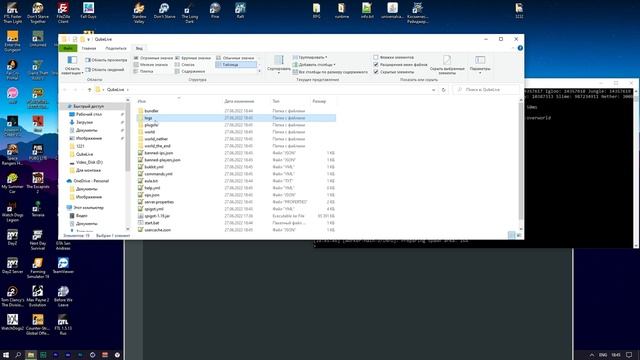Expand the layout gallery more arrow

click(260, 71)
